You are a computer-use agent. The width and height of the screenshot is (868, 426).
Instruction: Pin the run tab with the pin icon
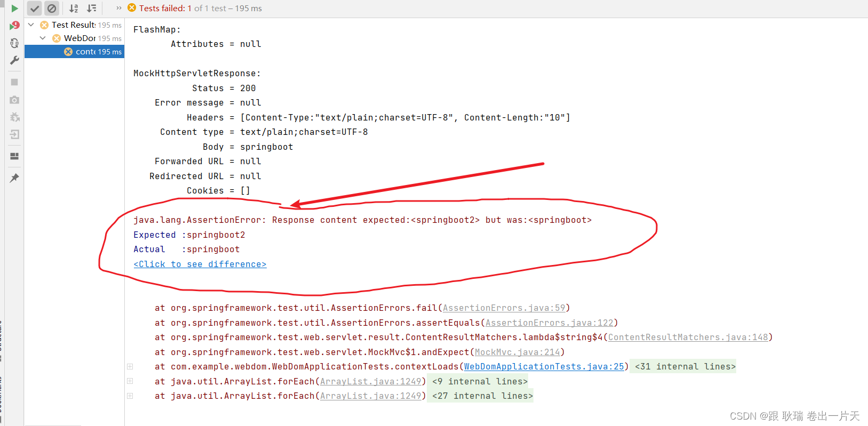click(14, 178)
